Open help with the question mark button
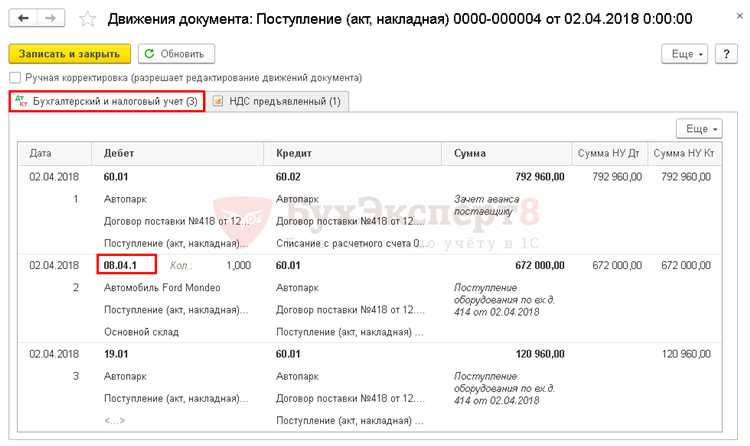750x446 pixels. click(726, 54)
